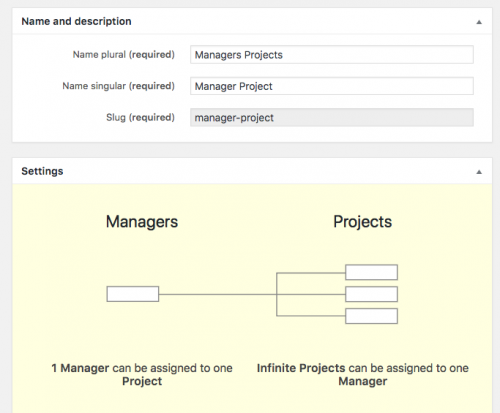The image size is (500, 413).
Task: Click the middle Projects box in diagram
Action: pos(371,294)
